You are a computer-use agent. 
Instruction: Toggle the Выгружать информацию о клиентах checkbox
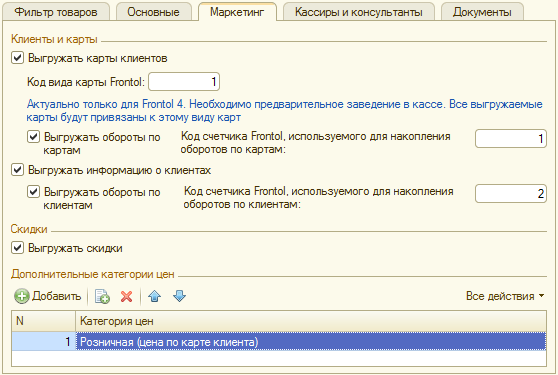(x=17, y=170)
